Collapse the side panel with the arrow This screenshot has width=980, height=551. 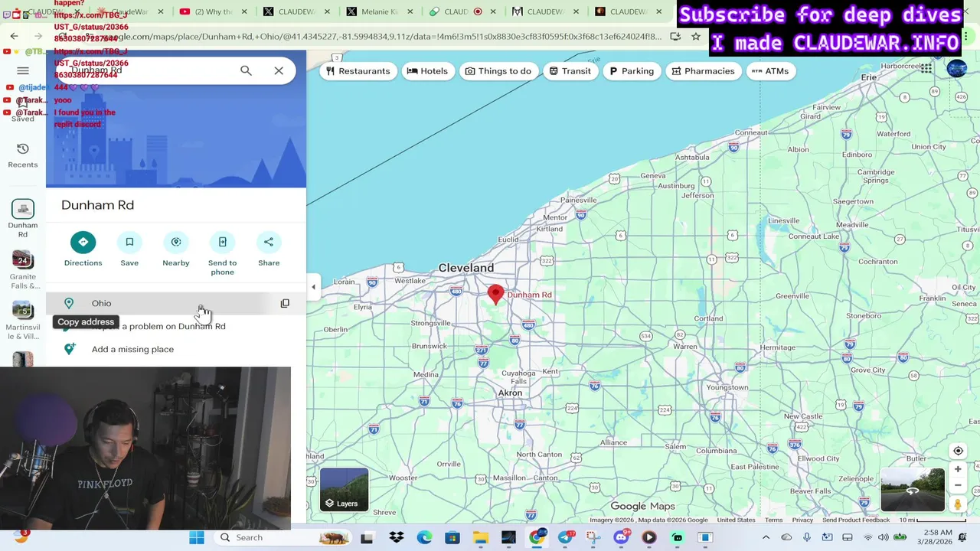tap(313, 287)
